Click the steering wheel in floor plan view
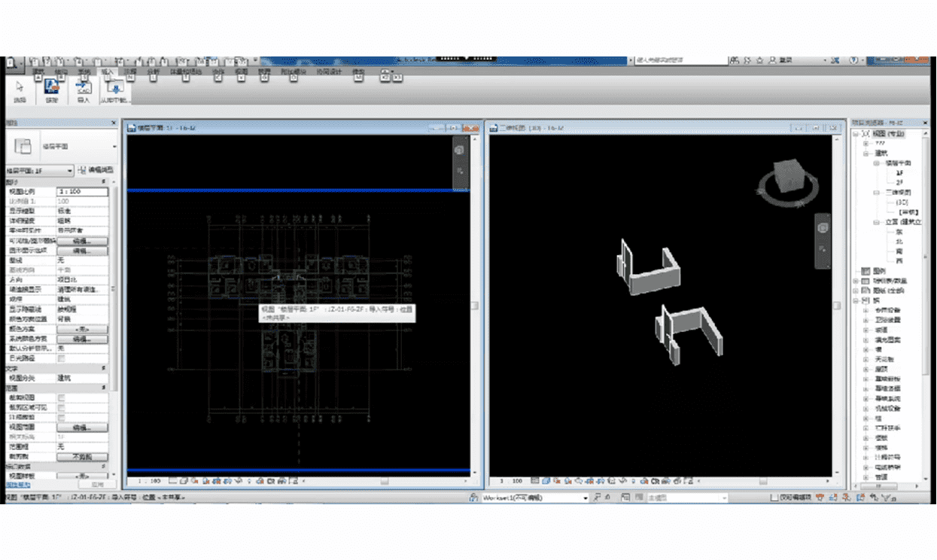Viewport: 937px width, 560px height. [x=459, y=151]
